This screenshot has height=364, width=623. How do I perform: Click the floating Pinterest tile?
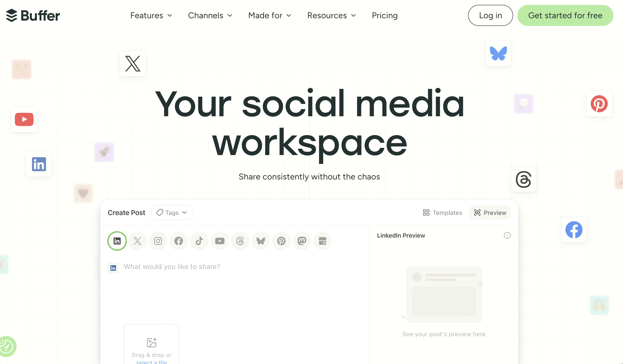coord(599,104)
